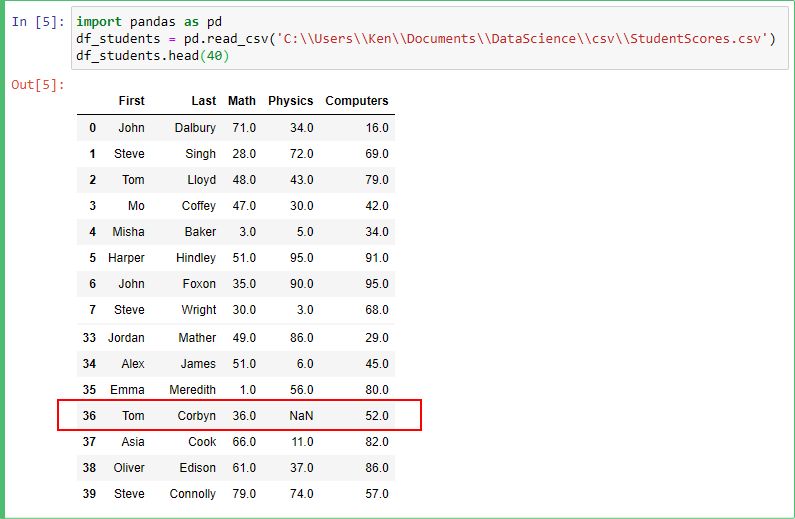
Task: Click the Out[5] output prompt
Action: 38,85
